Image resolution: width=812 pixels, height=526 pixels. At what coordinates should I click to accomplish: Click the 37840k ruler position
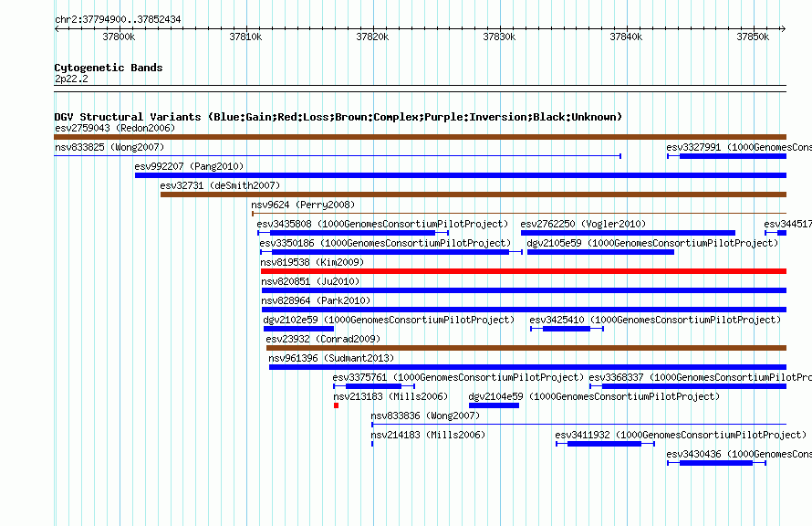click(x=626, y=37)
